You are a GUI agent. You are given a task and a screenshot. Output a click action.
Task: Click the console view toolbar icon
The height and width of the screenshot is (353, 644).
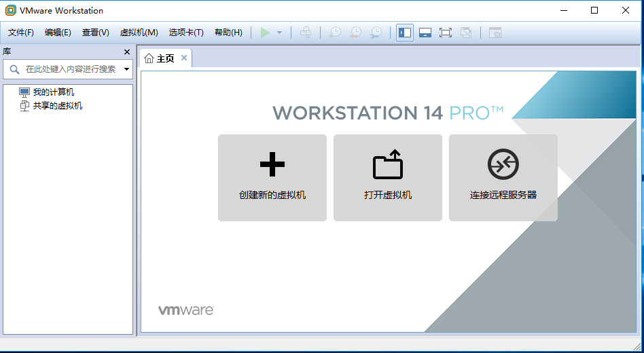[x=495, y=33]
